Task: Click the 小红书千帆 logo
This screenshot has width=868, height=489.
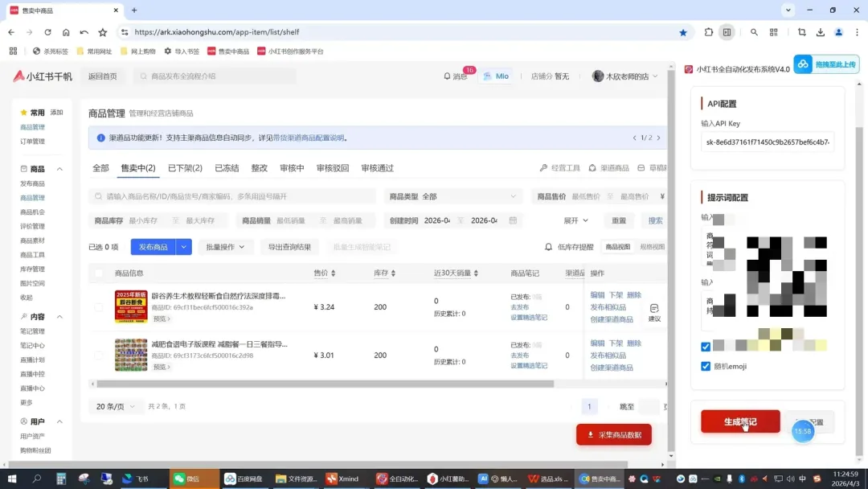Action: point(43,76)
